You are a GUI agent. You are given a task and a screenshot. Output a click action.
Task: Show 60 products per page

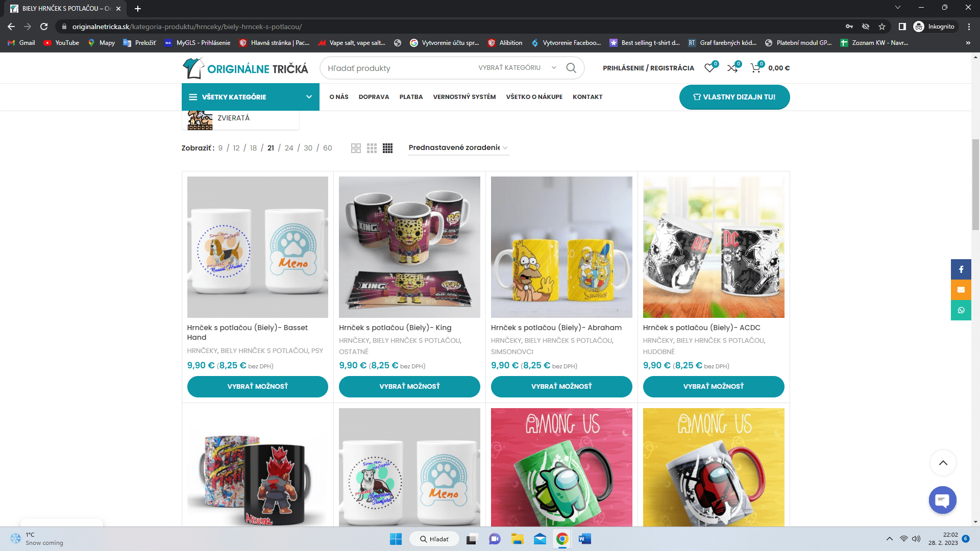pyautogui.click(x=328, y=148)
